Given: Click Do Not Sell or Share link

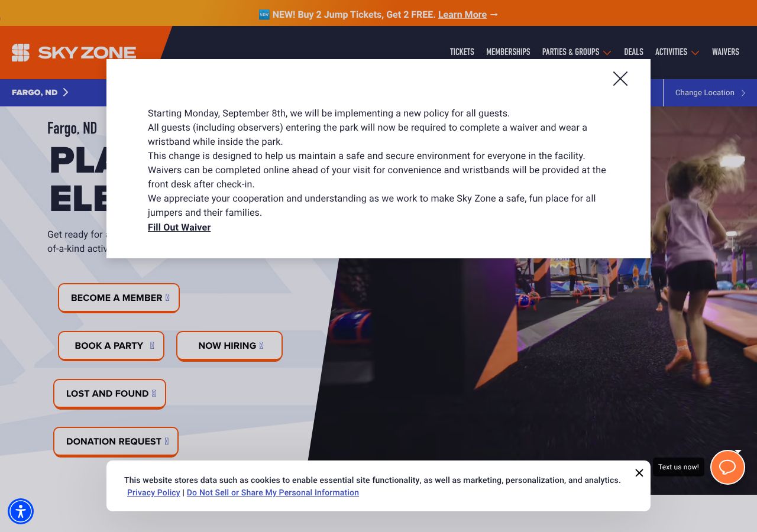Looking at the screenshot, I should (273, 492).
